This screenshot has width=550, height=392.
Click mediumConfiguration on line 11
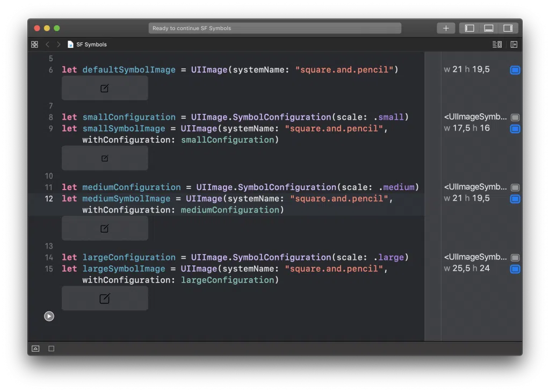[x=132, y=187]
